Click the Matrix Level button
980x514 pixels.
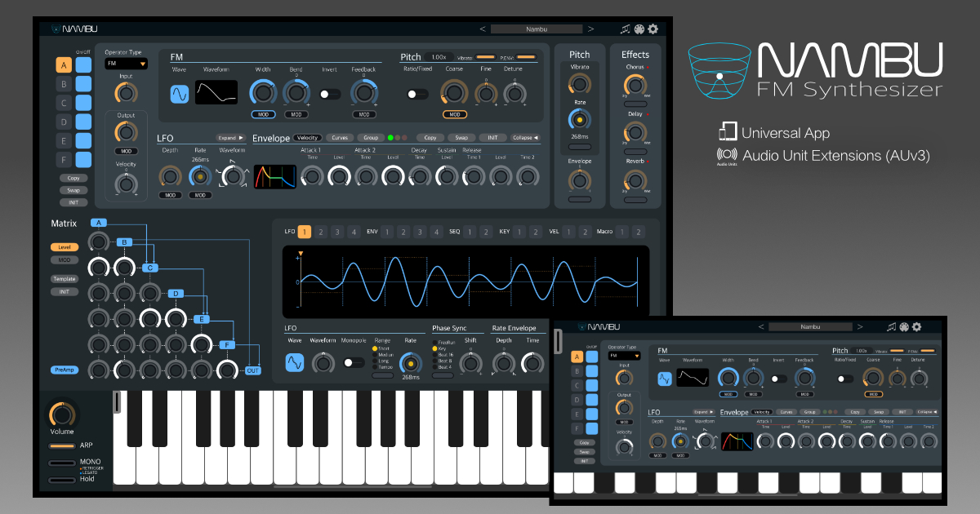click(x=64, y=246)
